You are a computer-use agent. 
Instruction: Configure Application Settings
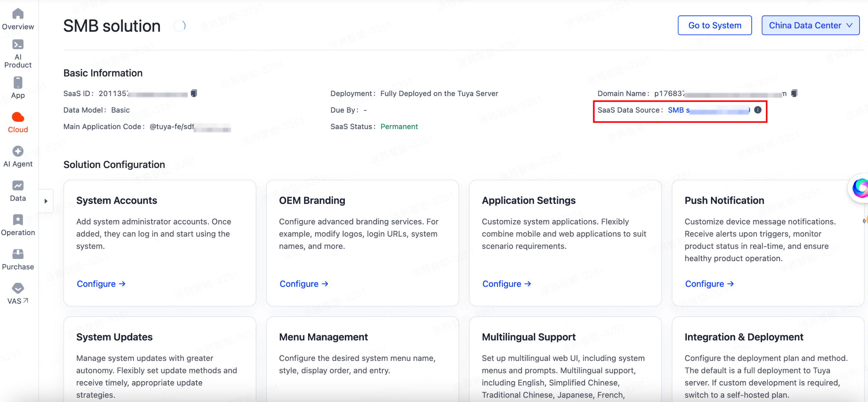point(506,284)
